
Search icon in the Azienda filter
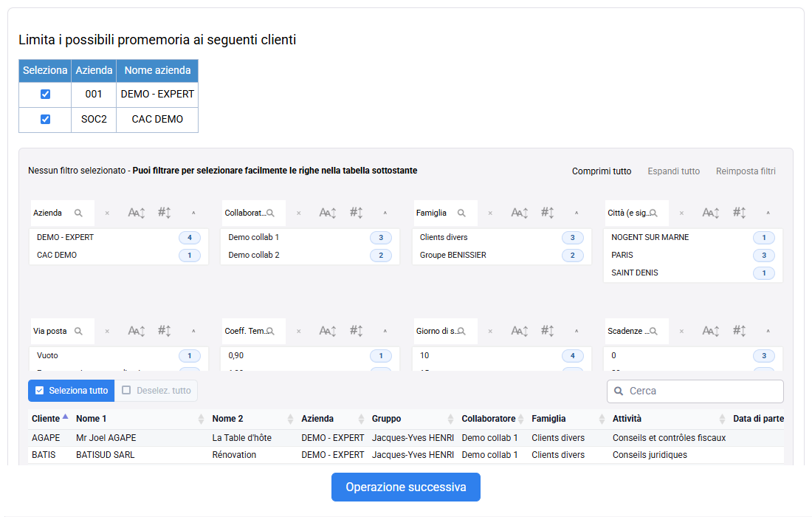78,213
